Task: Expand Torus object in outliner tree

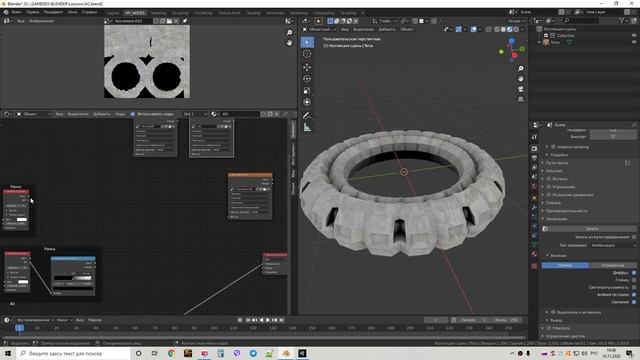Action: pos(540,42)
